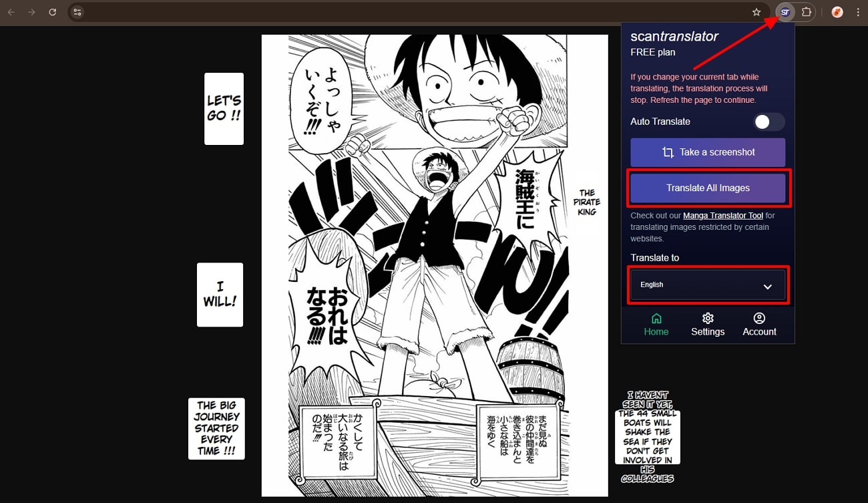Bookmark this page with the star icon

tap(756, 12)
